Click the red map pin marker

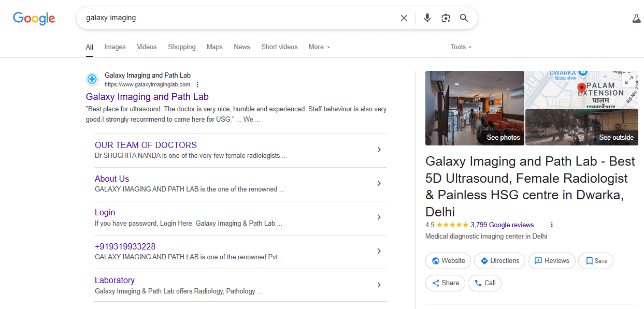[x=582, y=88]
